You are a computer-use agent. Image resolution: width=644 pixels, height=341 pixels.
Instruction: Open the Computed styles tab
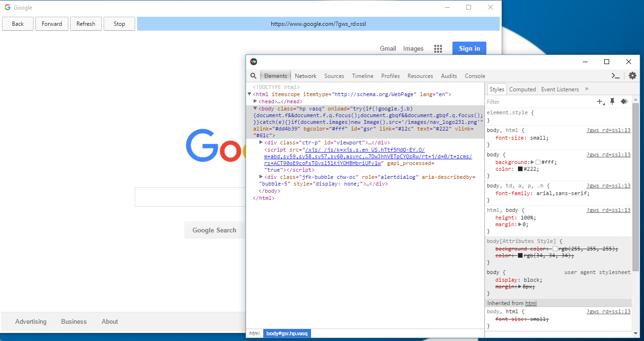coord(522,89)
